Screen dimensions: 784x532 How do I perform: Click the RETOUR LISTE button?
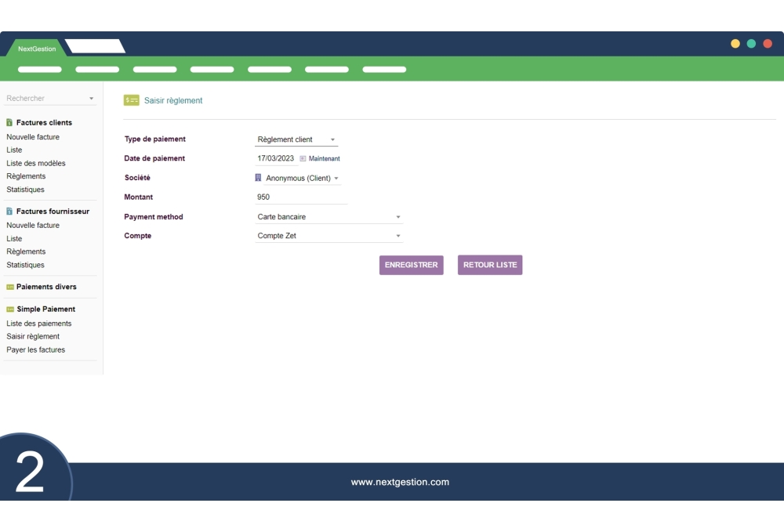click(490, 265)
